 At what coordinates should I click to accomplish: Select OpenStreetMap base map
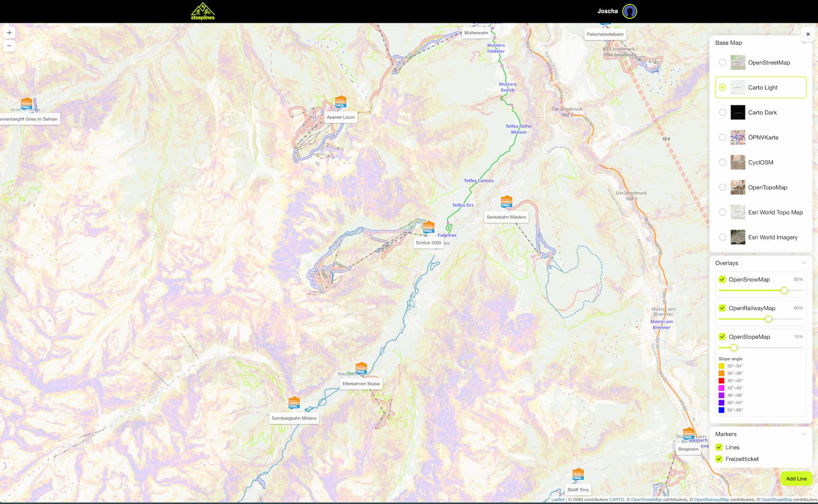(760, 63)
